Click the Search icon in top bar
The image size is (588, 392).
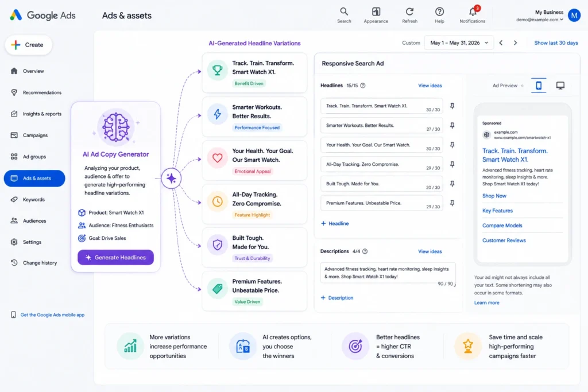344,11
